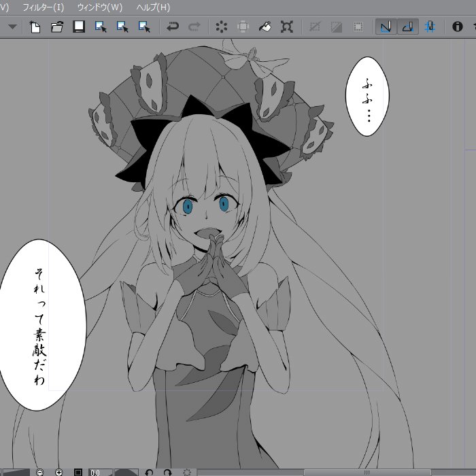Toggle Snap to Ruler
Image resolution: width=476 pixels, height=476 pixels.
[x=386, y=27]
